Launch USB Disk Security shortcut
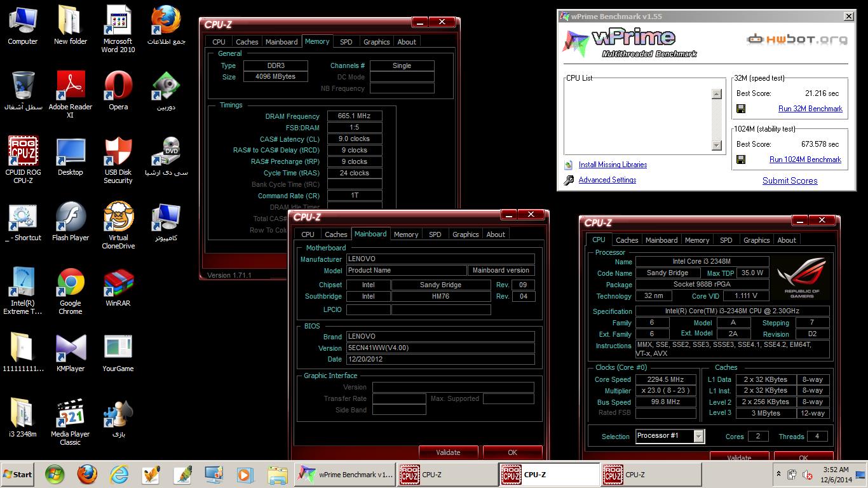Image resolution: width=868 pixels, height=488 pixels. click(x=118, y=160)
